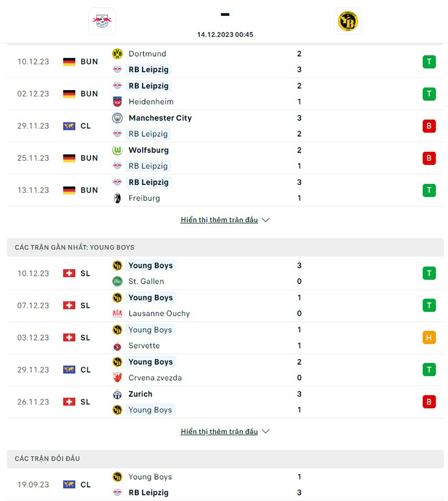Click the Manchester City badge

[x=118, y=118]
